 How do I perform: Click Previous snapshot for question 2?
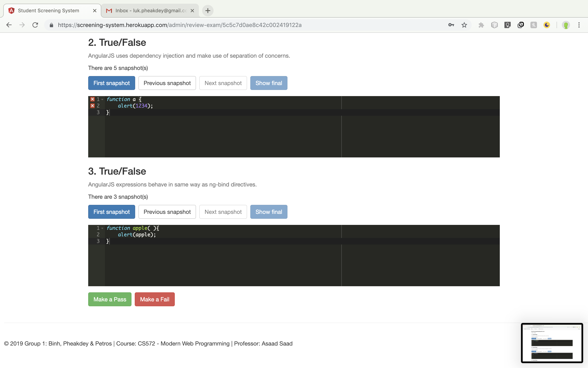pos(167,83)
